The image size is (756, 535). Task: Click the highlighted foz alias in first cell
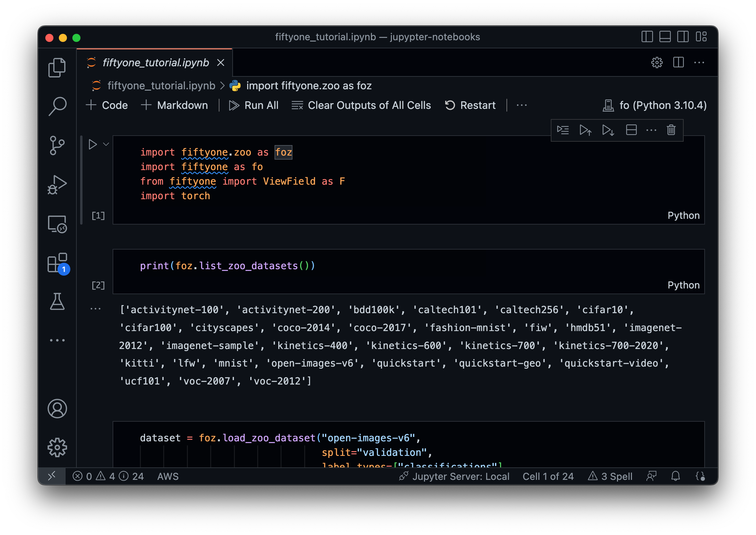[283, 152]
